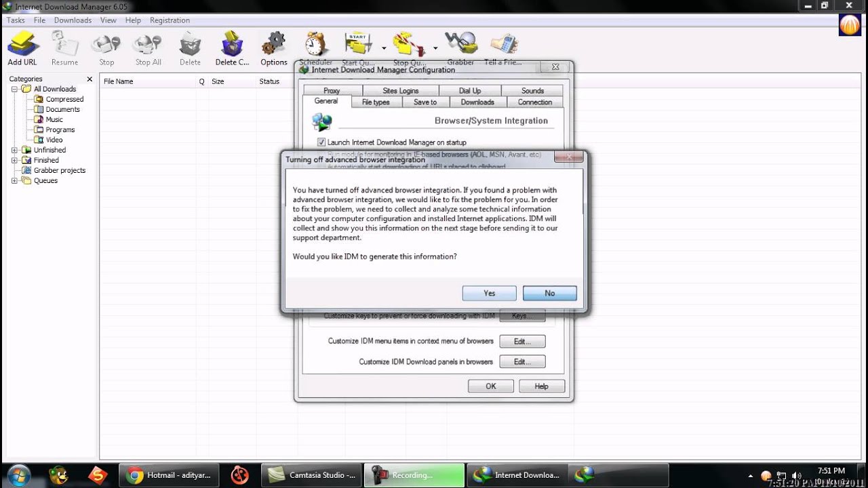Viewport: 868px width, 488px height.
Task: Click the system clock showing 7:51 PM
Action: (x=831, y=470)
